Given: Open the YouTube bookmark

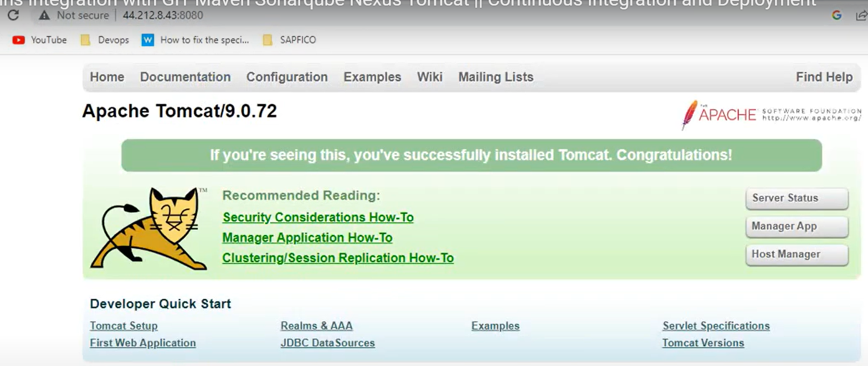Looking at the screenshot, I should tap(39, 40).
